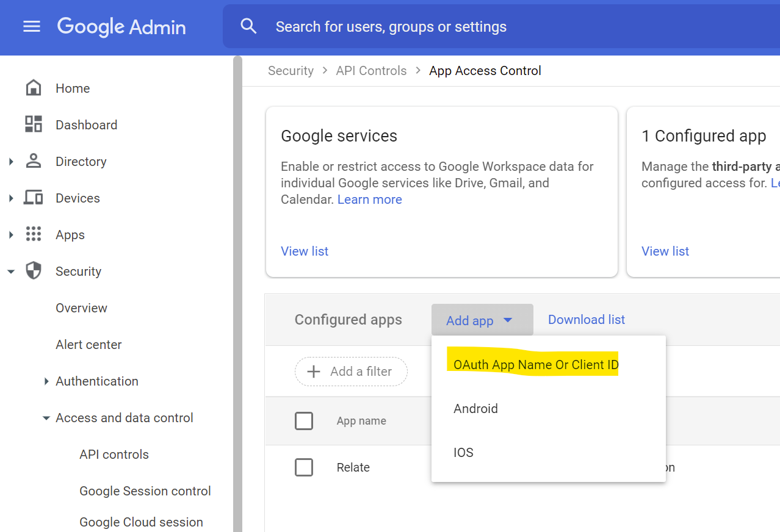Collapse the Security sidebar section
The image size is (780, 532).
pos(11,271)
